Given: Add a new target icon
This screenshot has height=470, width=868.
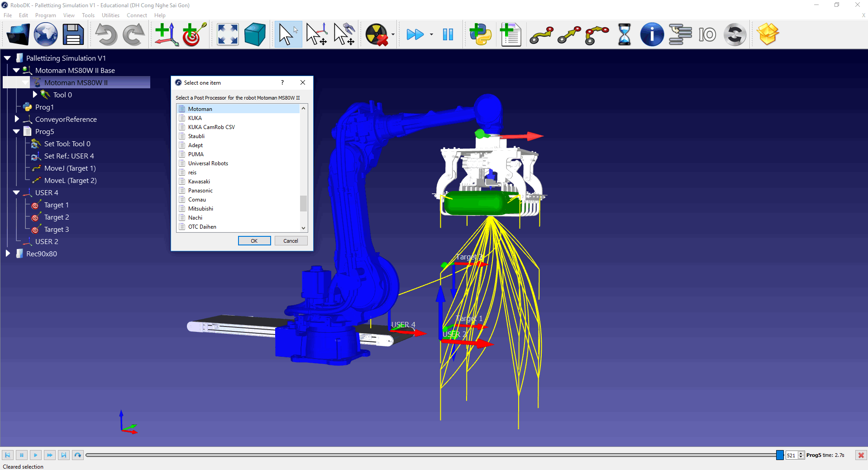Looking at the screenshot, I should point(194,34).
